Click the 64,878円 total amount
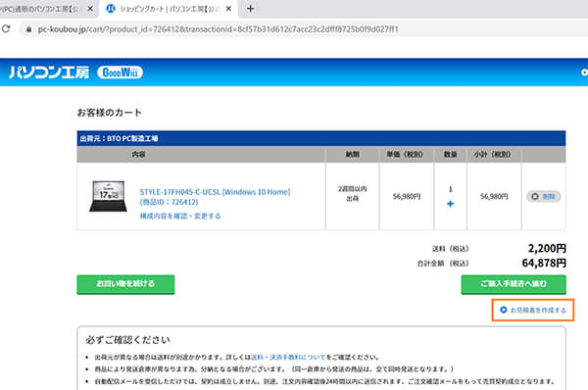 (544, 264)
